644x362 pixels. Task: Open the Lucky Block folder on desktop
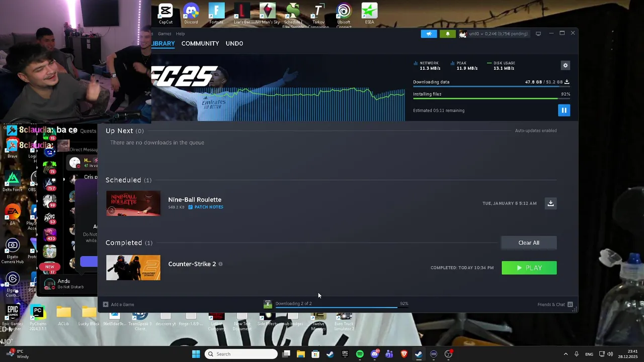(89, 316)
